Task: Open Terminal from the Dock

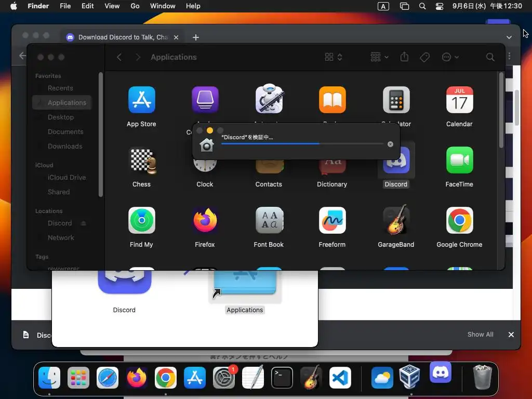Action: [282, 378]
